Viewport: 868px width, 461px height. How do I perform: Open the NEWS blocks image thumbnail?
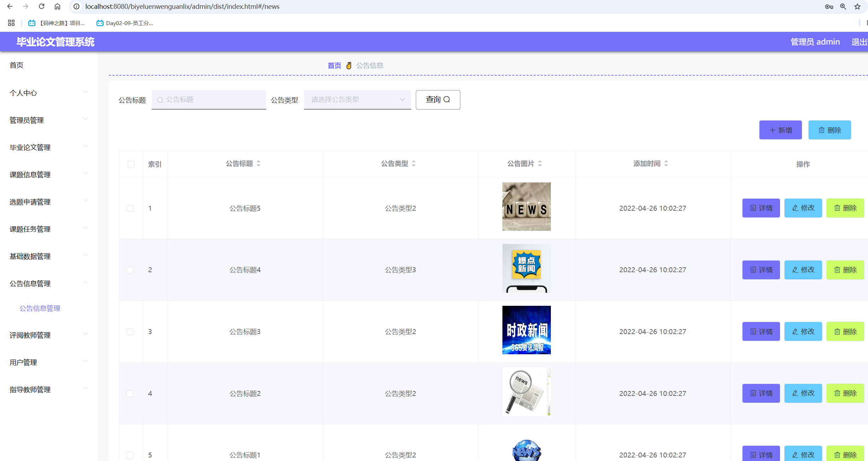(526, 206)
